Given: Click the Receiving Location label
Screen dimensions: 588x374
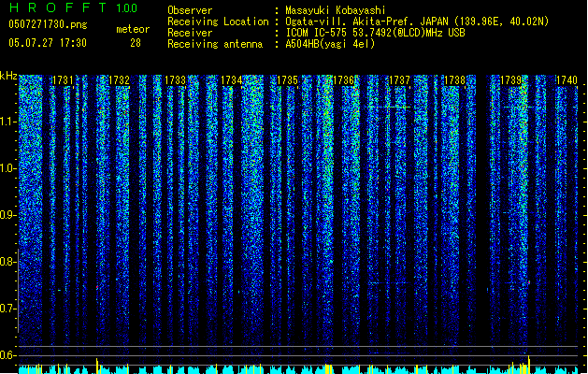Looking at the screenshot, I should click(218, 22).
